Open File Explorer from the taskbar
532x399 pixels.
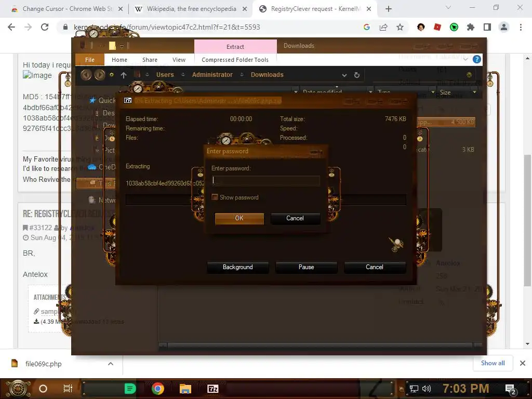click(x=185, y=389)
